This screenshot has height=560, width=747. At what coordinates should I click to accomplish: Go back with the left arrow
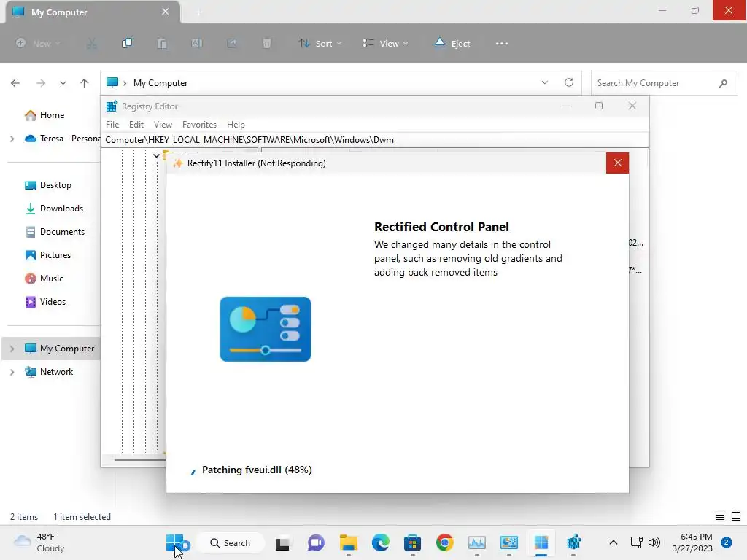(15, 83)
